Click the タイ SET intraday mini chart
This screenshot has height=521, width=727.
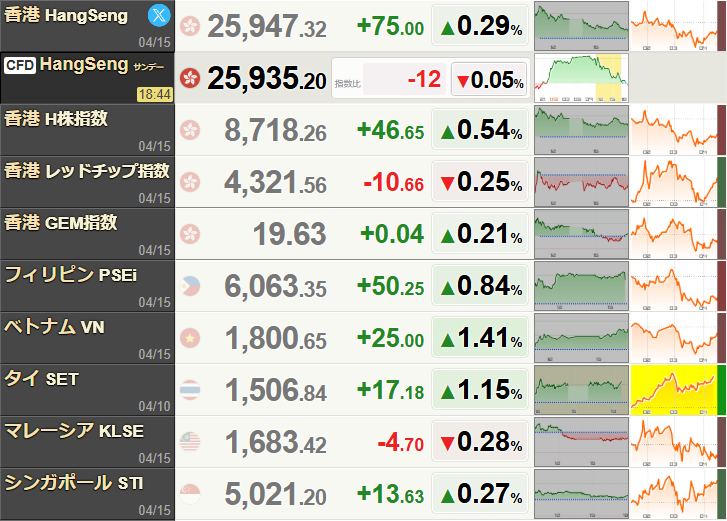click(x=581, y=390)
